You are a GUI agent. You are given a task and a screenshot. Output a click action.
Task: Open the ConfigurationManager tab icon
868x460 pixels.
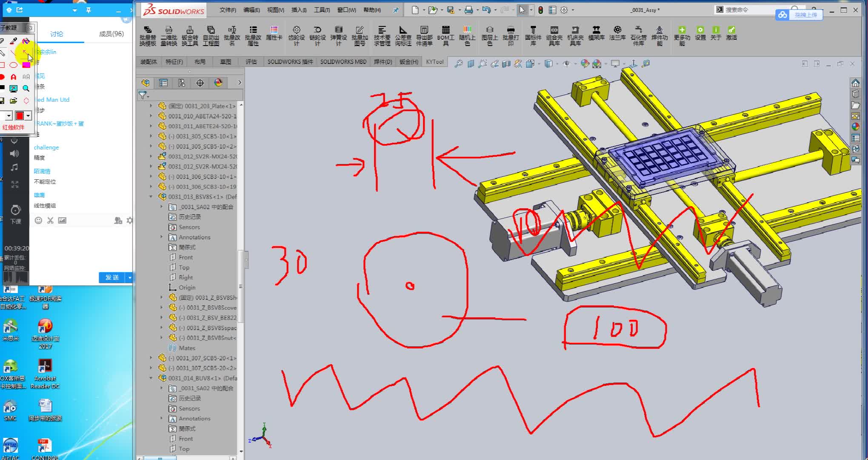(x=182, y=83)
